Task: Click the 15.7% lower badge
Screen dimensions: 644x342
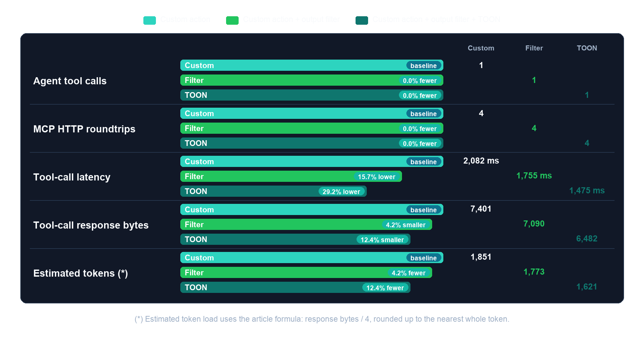Action: point(377,177)
